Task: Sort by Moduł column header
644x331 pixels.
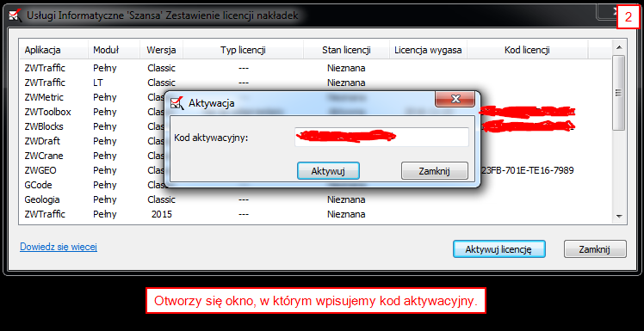Action: click(x=114, y=50)
